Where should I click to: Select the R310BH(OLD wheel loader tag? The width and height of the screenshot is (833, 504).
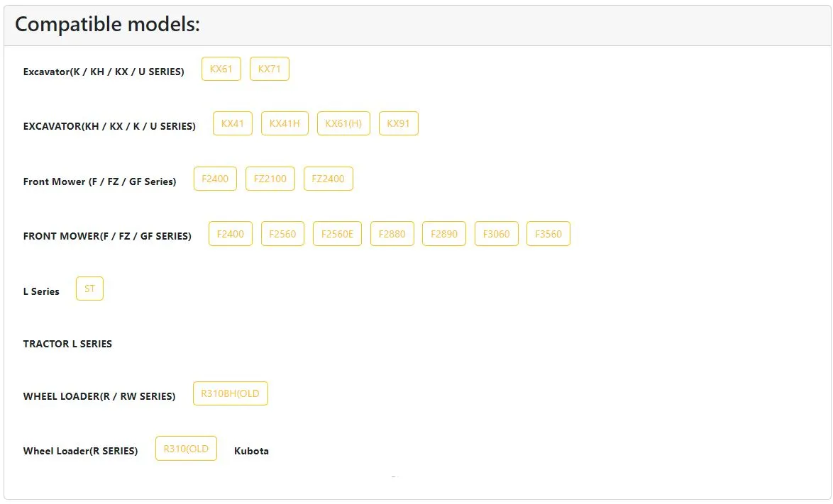[x=231, y=393]
